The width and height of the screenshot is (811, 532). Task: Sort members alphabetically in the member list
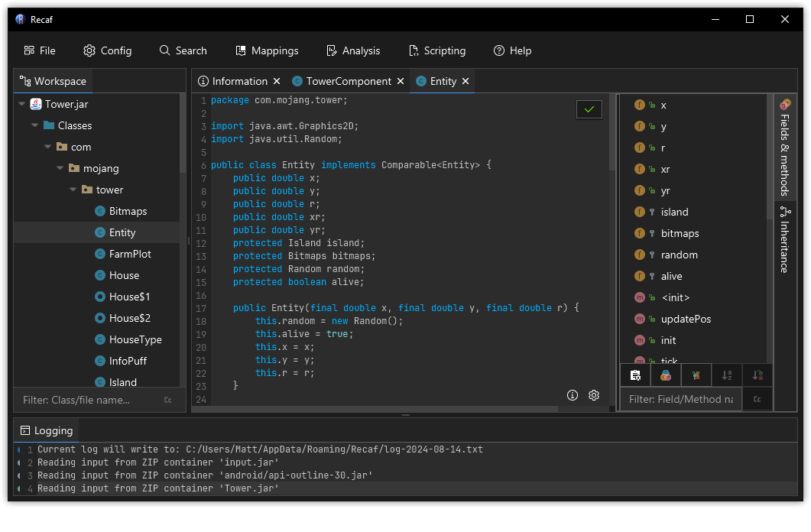pyautogui.click(x=726, y=375)
